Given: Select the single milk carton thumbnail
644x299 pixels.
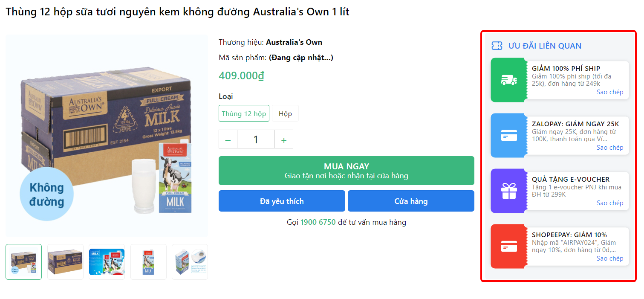Looking at the screenshot, I should tap(148, 262).
